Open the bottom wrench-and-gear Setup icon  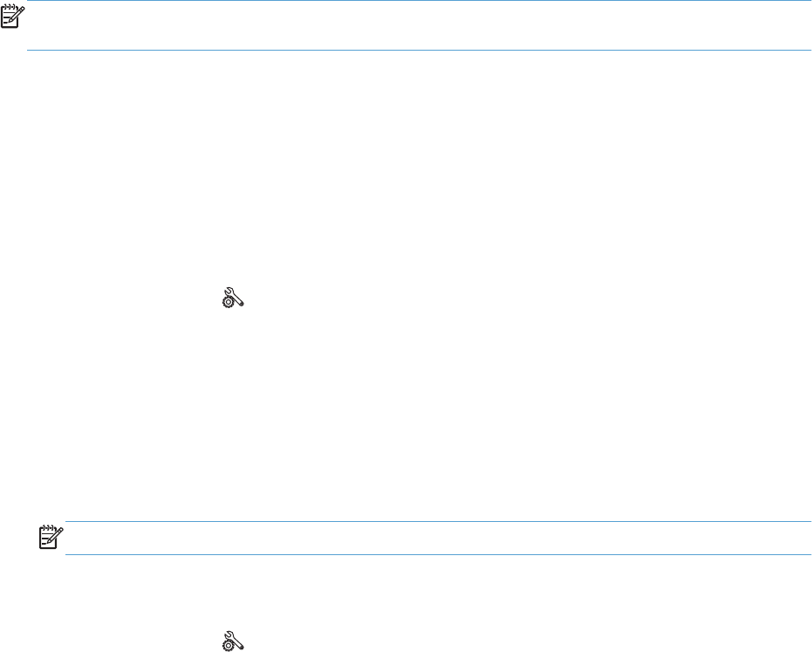[233, 641]
